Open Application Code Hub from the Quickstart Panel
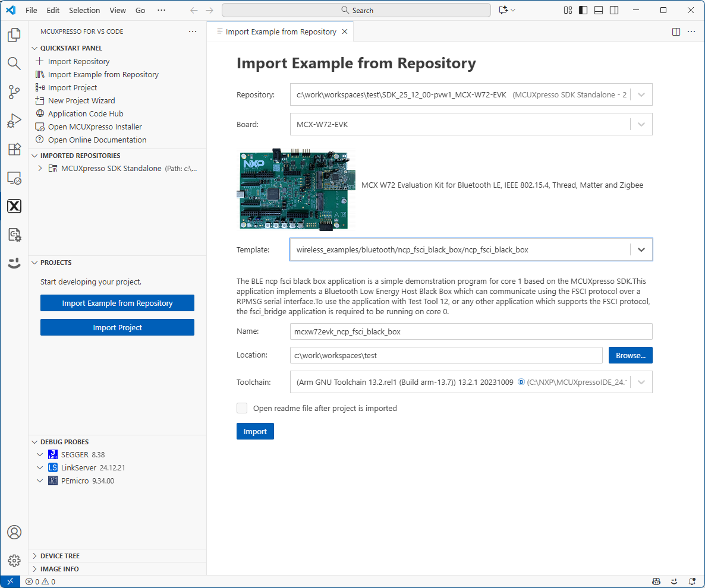 tap(85, 113)
